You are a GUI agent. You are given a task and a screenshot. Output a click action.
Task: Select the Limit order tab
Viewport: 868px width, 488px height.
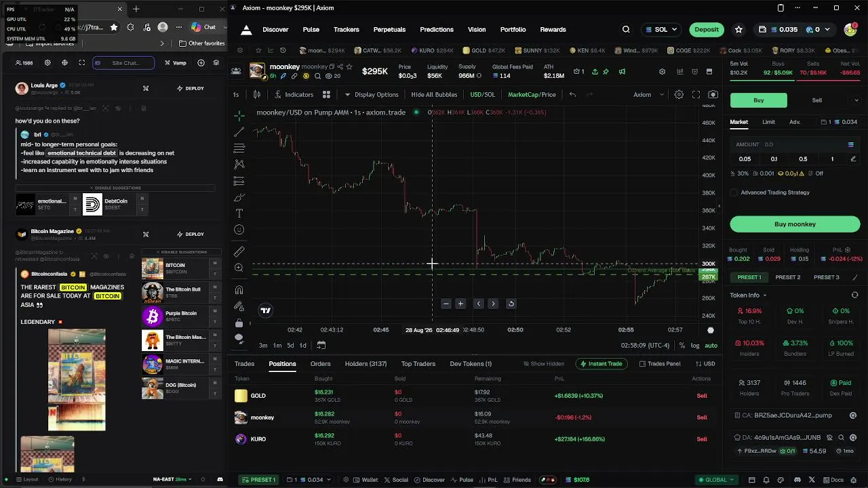[x=768, y=122]
